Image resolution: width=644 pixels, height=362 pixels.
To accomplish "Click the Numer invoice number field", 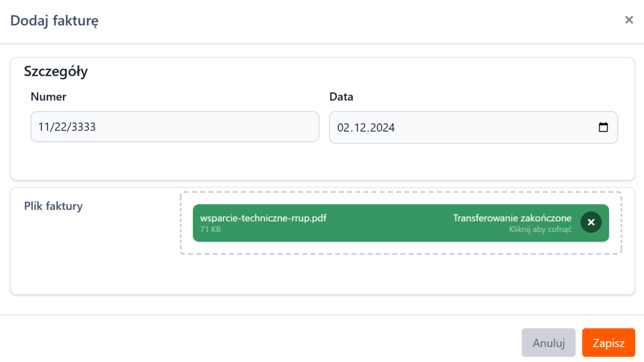I will tap(175, 127).
